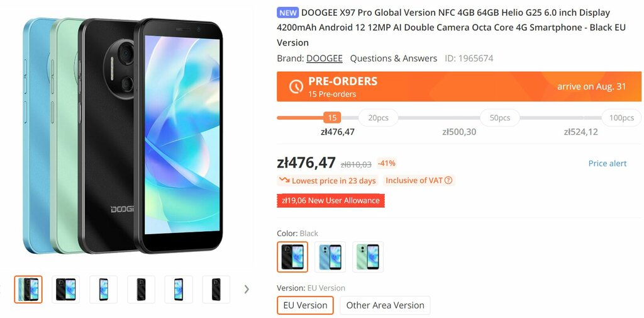Screen dimensions: 644x318
Task: Select the Black color swatch
Action: point(292,257)
